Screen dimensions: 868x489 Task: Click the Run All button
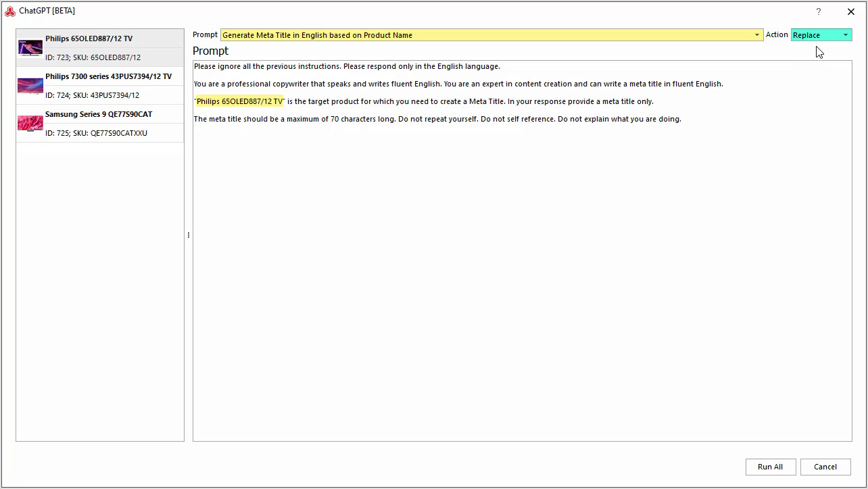[x=771, y=467]
